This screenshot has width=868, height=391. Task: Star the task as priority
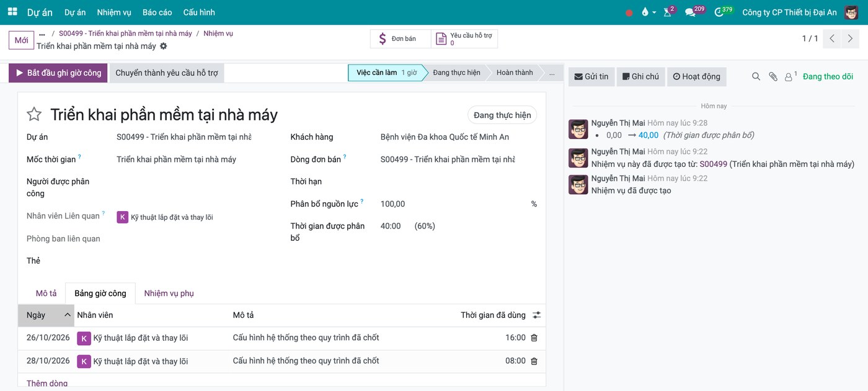pyautogui.click(x=34, y=114)
